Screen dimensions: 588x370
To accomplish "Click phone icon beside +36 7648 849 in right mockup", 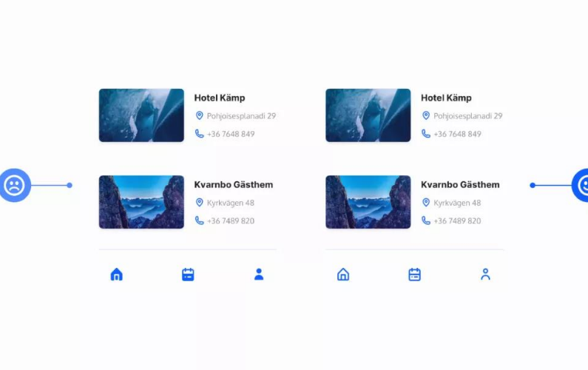I will [x=426, y=134].
